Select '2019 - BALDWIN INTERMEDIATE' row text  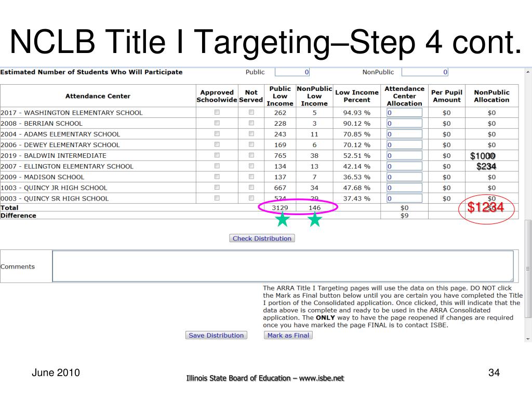pos(54,156)
